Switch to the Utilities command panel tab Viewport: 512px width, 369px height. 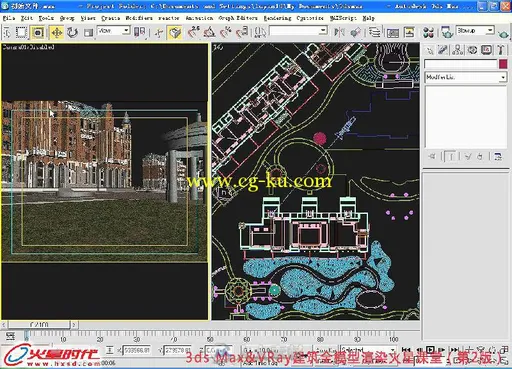pos(501,50)
